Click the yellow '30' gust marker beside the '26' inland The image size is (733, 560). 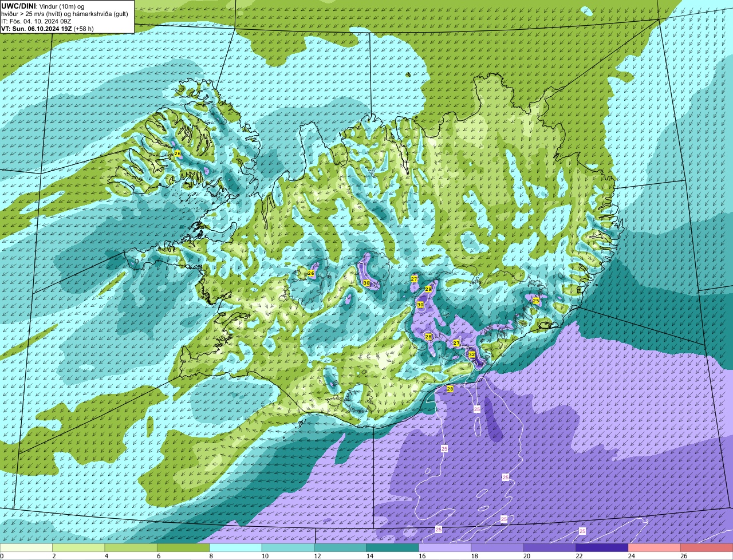[x=366, y=283]
